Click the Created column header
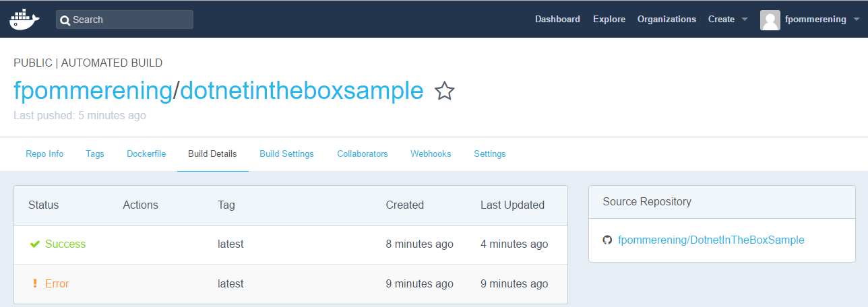The image size is (868, 307). (404, 205)
